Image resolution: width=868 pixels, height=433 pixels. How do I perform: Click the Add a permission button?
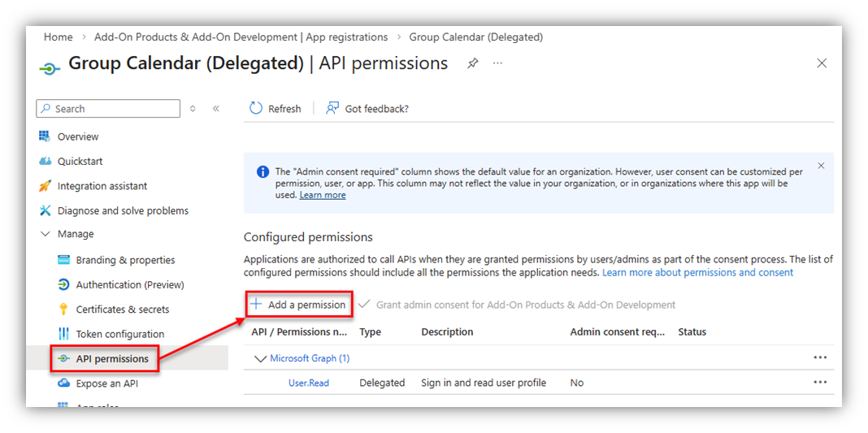[x=298, y=305]
